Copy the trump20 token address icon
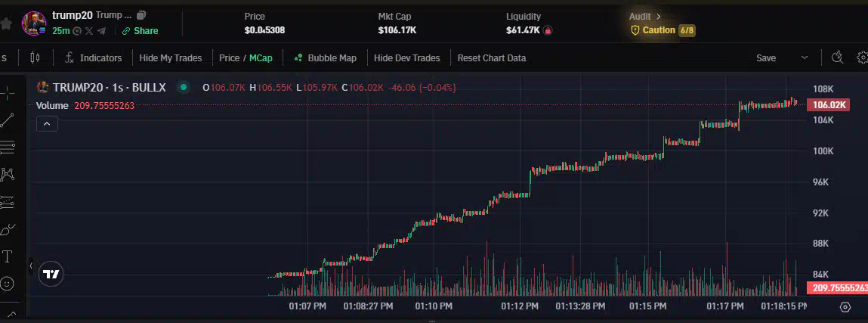This screenshot has height=323, width=868. [141, 16]
